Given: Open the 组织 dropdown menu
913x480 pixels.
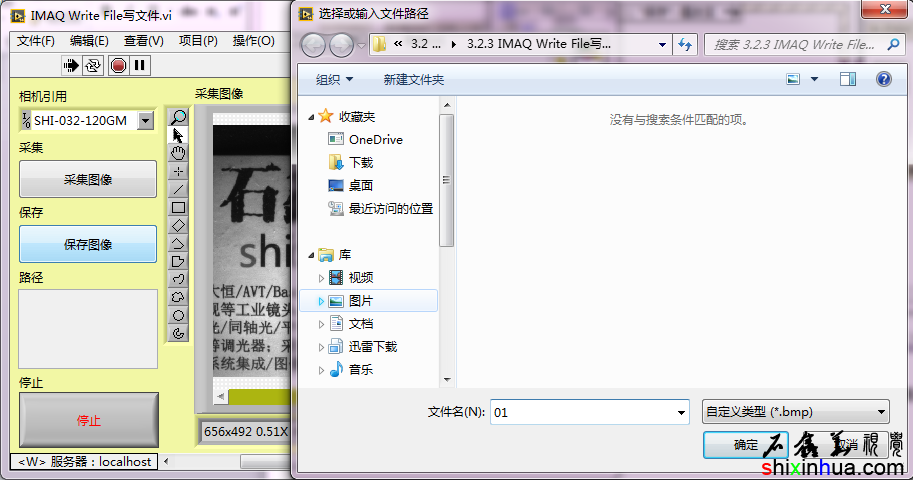Looking at the screenshot, I should click(334, 80).
